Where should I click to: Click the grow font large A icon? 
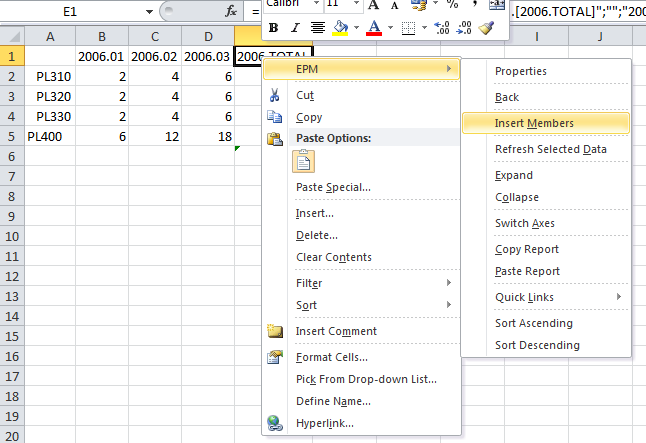click(374, 5)
